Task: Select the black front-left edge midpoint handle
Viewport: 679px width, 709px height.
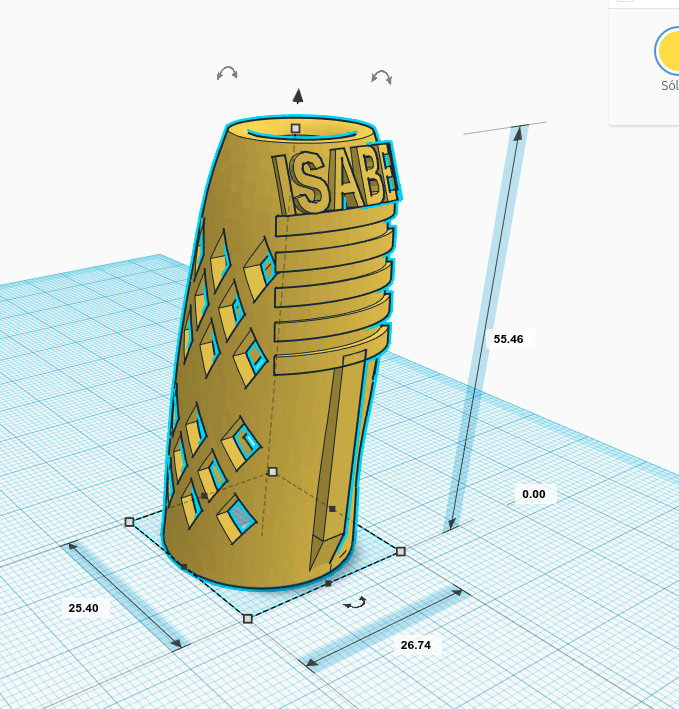Action: [x=184, y=567]
